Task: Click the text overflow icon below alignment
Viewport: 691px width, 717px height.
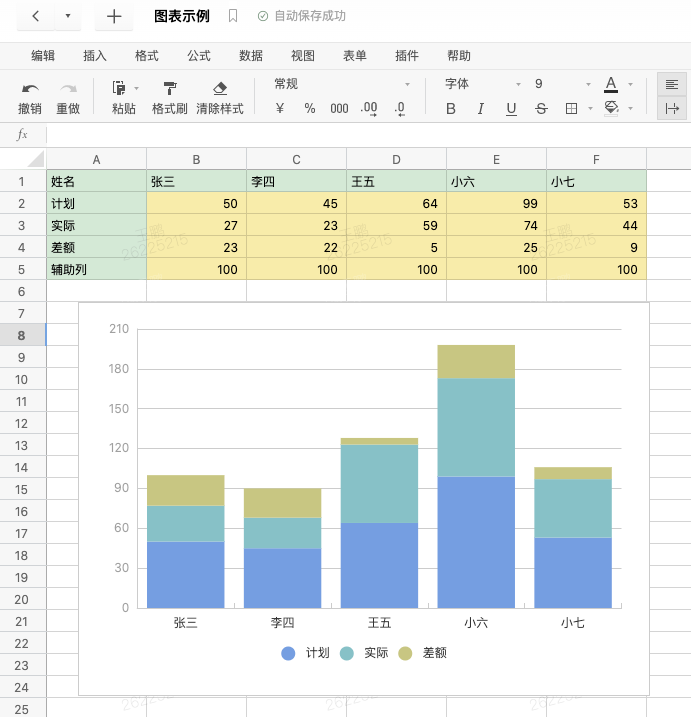Action: pyautogui.click(x=672, y=108)
